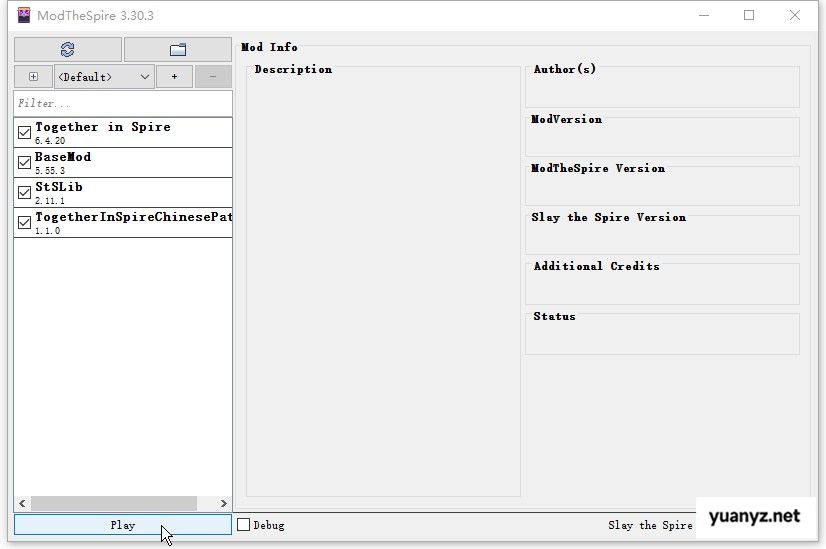This screenshot has height=549, width=826.
Task: Select the Together in Spire mod row
Action: pos(123,132)
